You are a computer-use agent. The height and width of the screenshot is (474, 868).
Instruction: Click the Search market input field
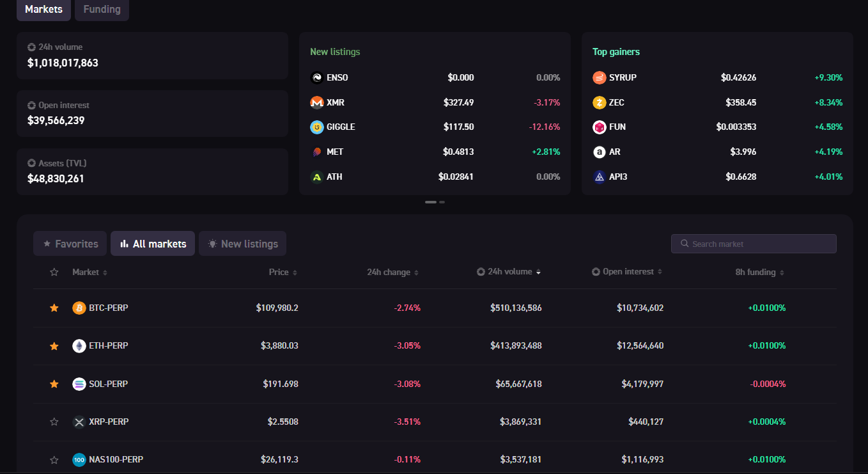point(754,244)
